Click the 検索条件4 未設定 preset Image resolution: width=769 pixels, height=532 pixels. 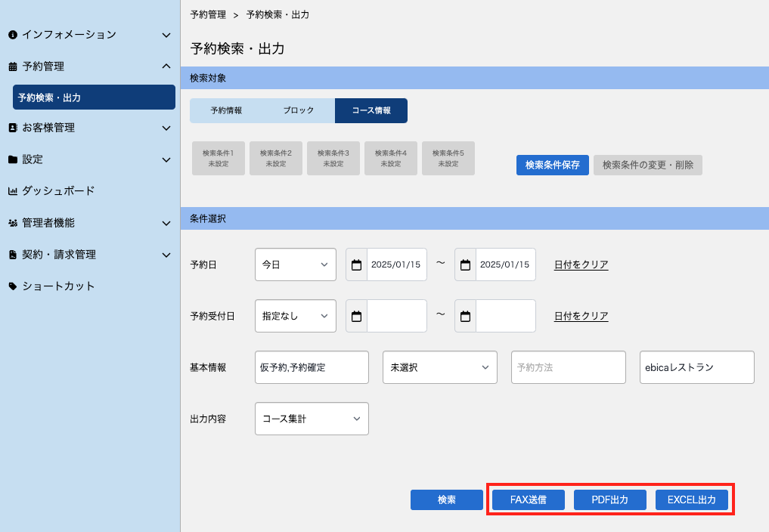(391, 159)
